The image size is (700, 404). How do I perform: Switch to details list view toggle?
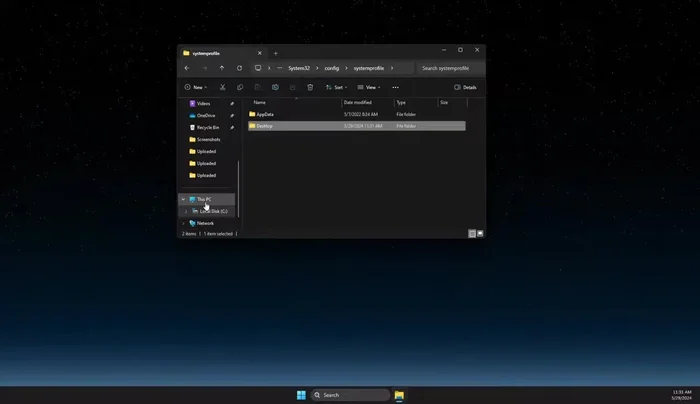(472, 233)
